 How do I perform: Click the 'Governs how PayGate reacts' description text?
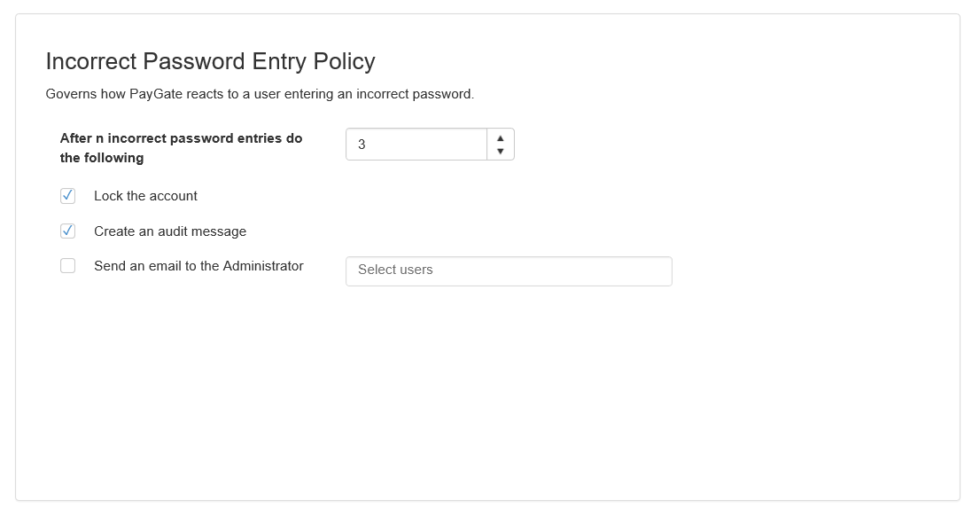point(260,94)
